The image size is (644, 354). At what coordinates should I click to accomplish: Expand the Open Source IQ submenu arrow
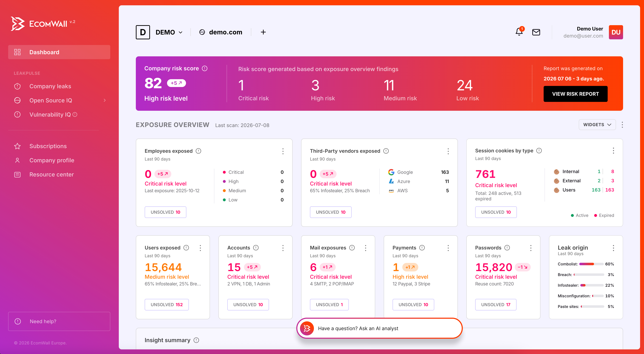point(104,100)
